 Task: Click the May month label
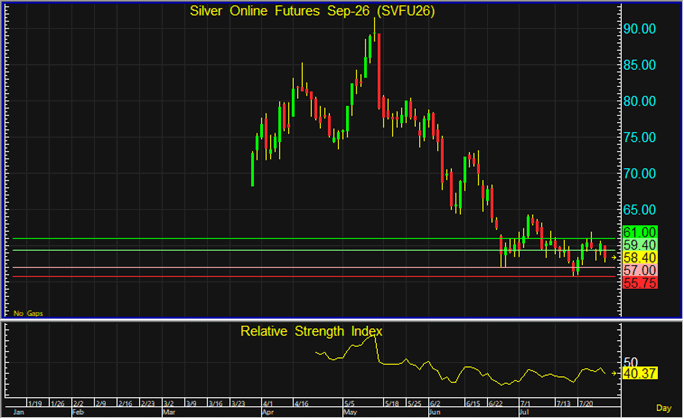point(350,412)
